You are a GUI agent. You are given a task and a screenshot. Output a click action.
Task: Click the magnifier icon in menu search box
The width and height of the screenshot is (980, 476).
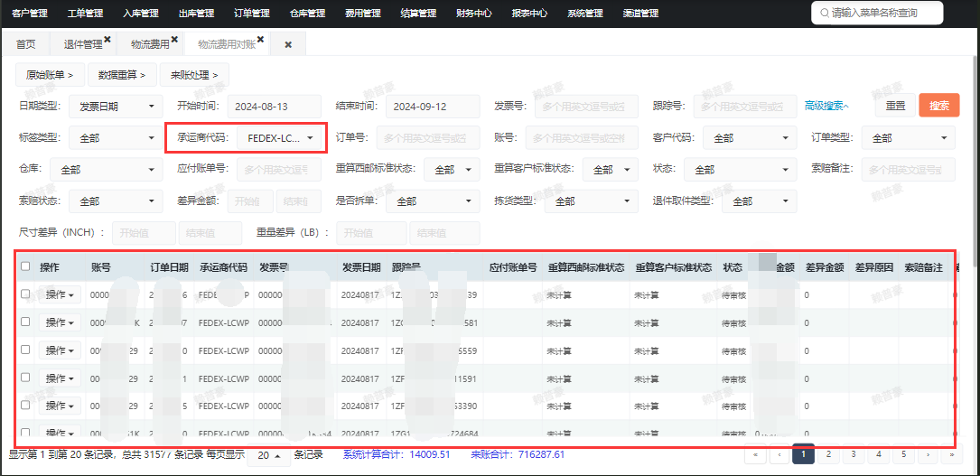[824, 13]
